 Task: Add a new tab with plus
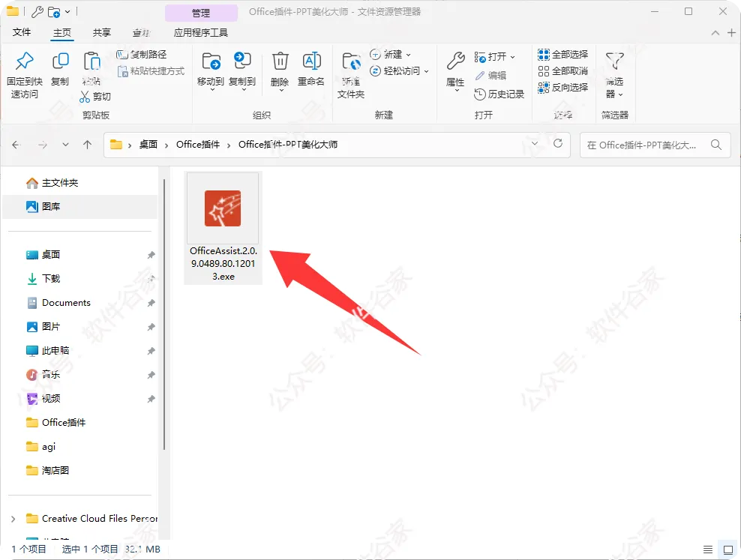731,32
